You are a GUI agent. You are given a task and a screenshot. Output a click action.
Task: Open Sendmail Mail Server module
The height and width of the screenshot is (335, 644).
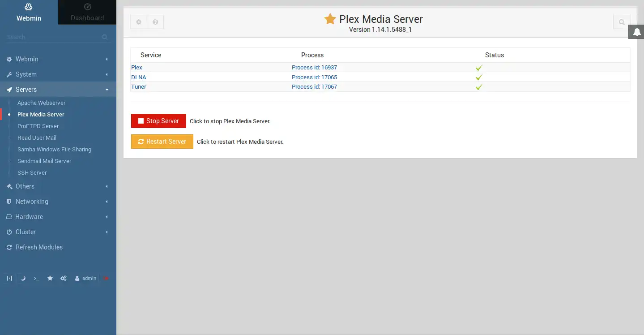click(44, 161)
